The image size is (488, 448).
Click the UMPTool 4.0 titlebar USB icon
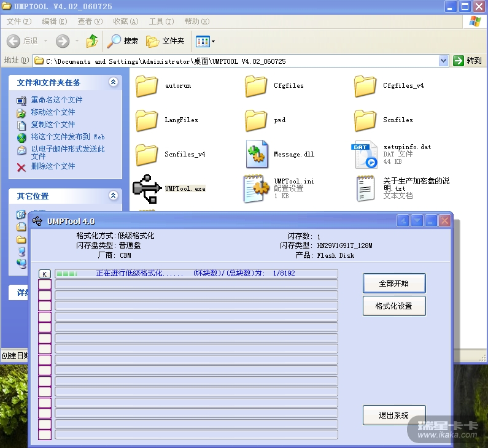(x=37, y=221)
